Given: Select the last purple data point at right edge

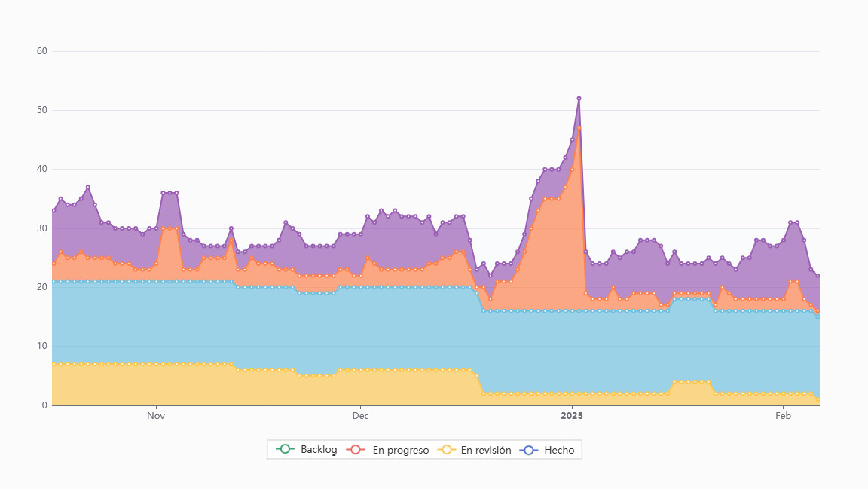Looking at the screenshot, I should point(818,276).
